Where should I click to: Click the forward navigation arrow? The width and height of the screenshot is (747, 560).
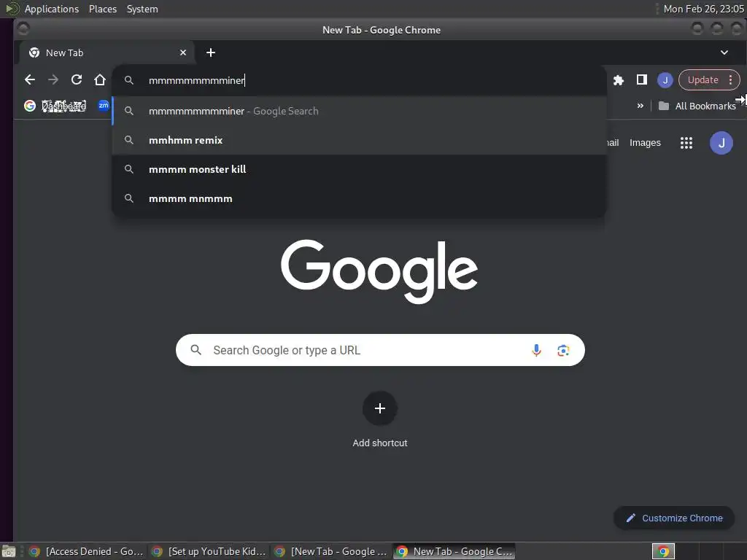[53, 80]
